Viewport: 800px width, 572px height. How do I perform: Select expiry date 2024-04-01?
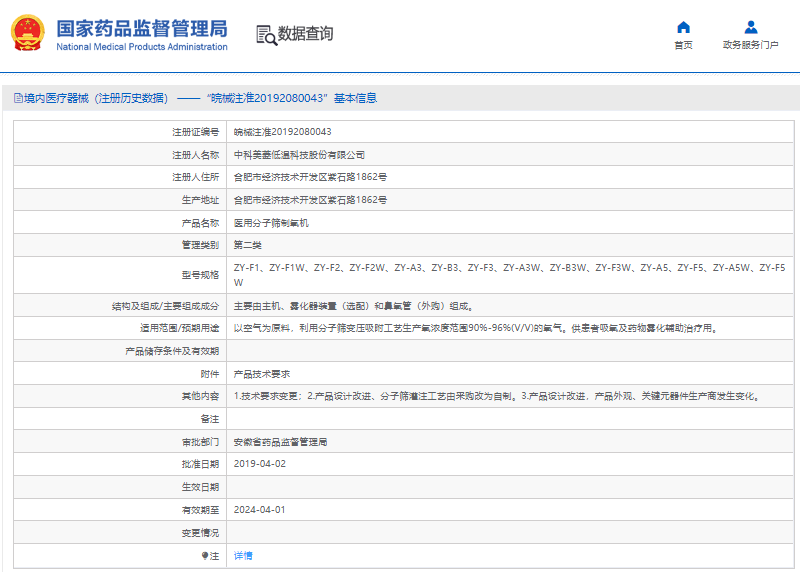(260, 510)
